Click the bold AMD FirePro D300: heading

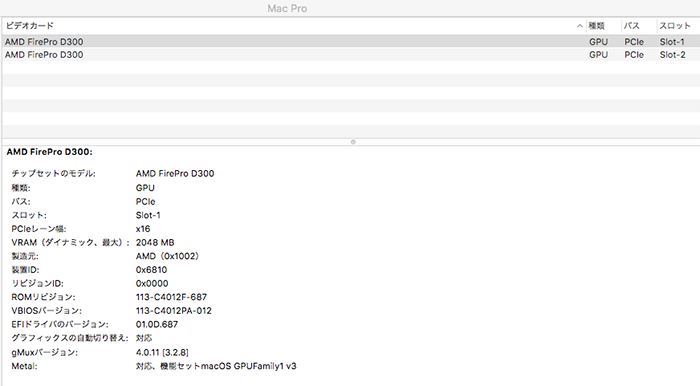tap(50, 152)
